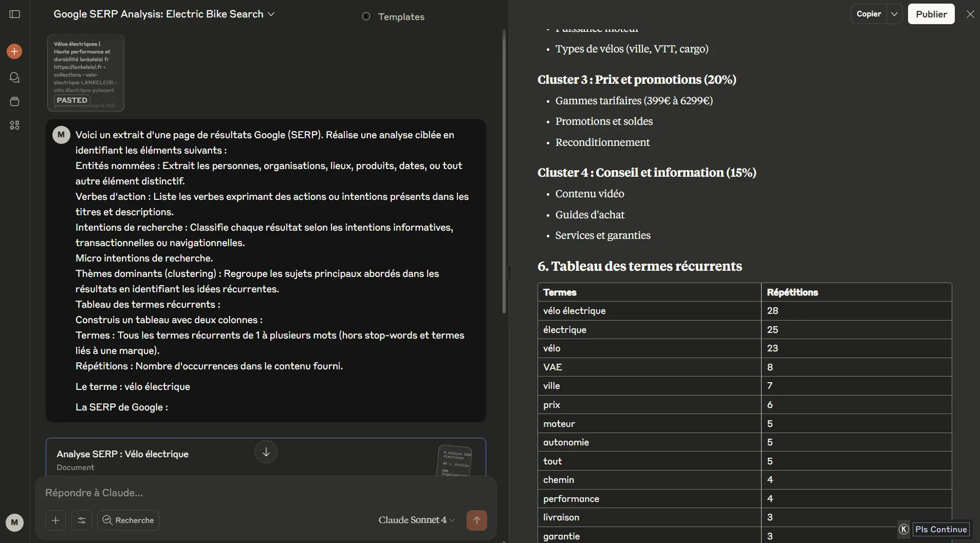The height and width of the screenshot is (543, 980).
Task: Select the Templates radio option
Action: click(366, 16)
